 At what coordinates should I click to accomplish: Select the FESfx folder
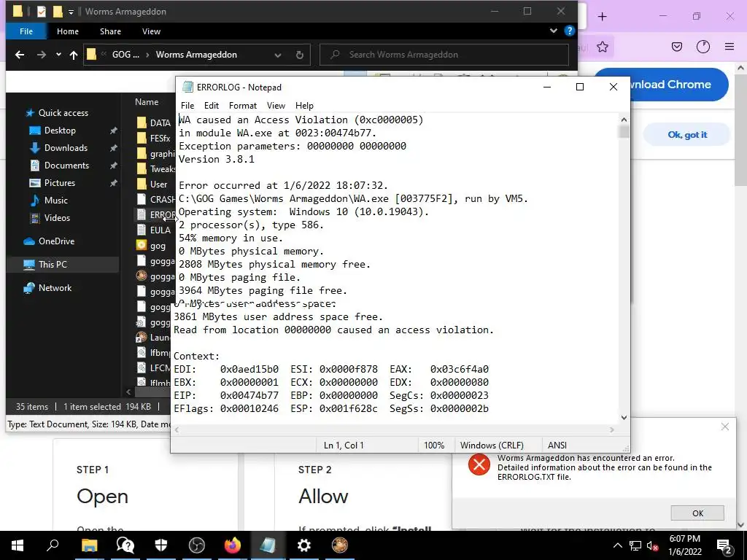click(x=154, y=138)
